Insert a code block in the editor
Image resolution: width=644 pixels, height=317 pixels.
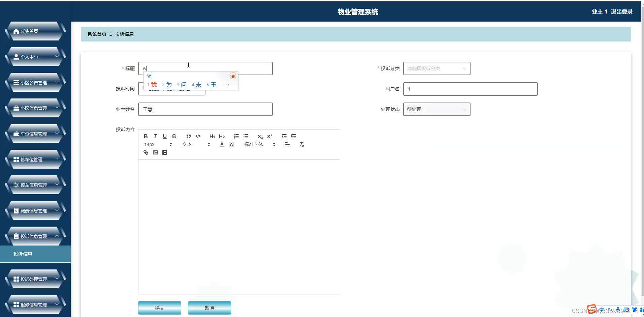coord(198,136)
